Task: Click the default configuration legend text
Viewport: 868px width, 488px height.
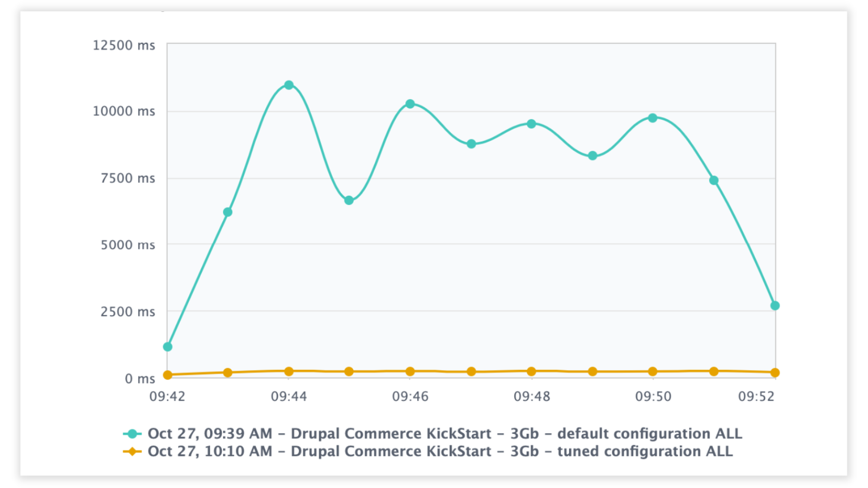Action: coord(446,433)
